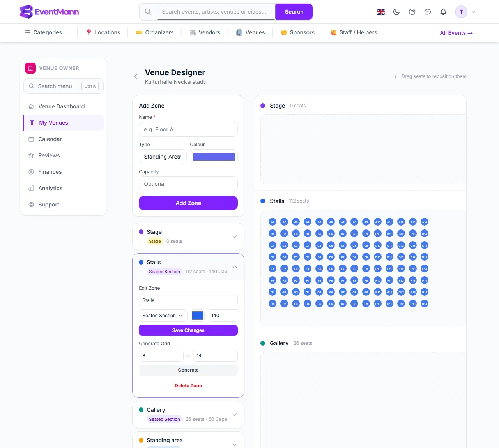Select seat H1 in Stalls
Image resolution: width=499 pixels, height=448 pixels.
273,304
